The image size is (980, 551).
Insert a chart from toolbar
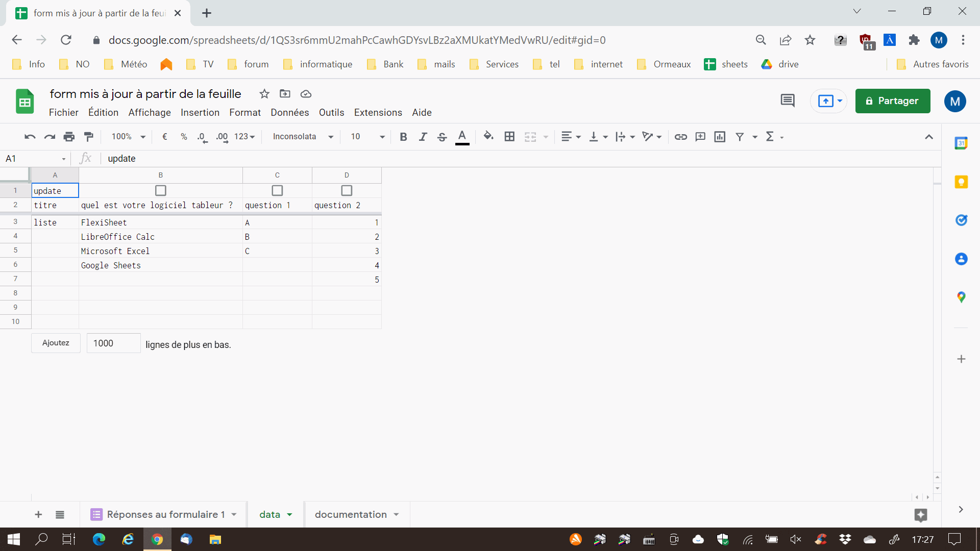pos(720,137)
